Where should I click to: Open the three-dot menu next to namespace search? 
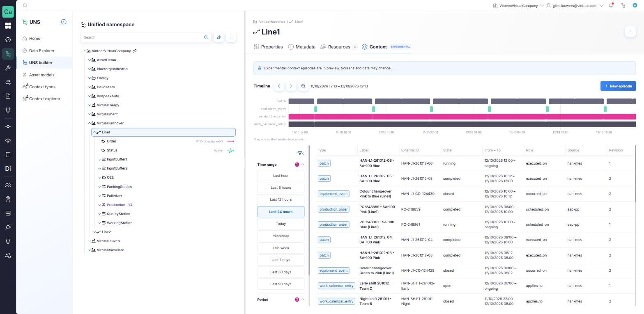(x=231, y=37)
